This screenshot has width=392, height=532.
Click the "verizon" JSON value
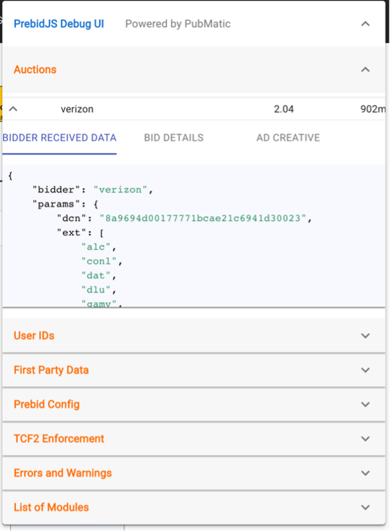tap(120, 189)
